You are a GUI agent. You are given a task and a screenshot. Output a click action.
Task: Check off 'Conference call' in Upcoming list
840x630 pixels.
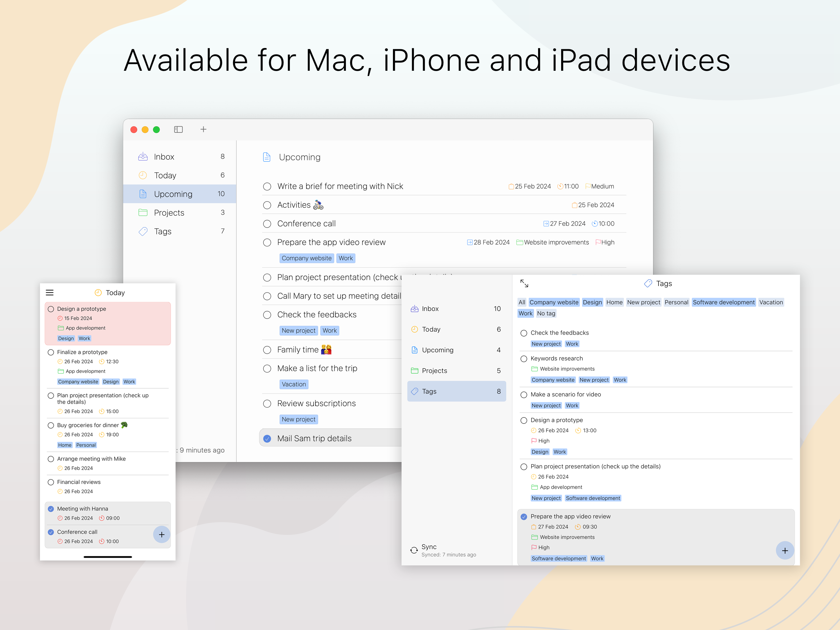click(x=267, y=224)
